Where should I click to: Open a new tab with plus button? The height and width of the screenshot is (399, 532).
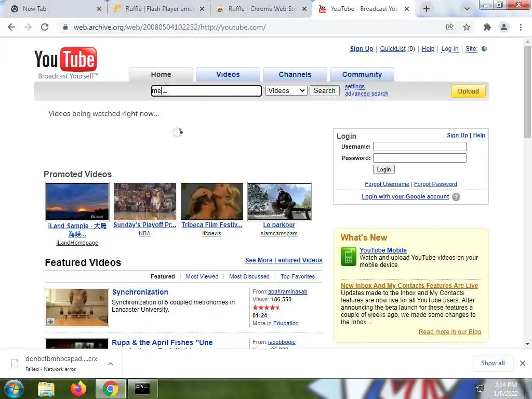click(x=427, y=9)
